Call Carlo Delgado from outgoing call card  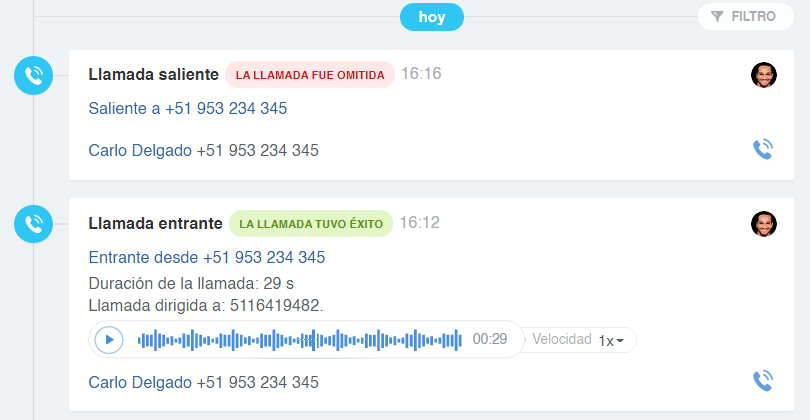(x=763, y=149)
